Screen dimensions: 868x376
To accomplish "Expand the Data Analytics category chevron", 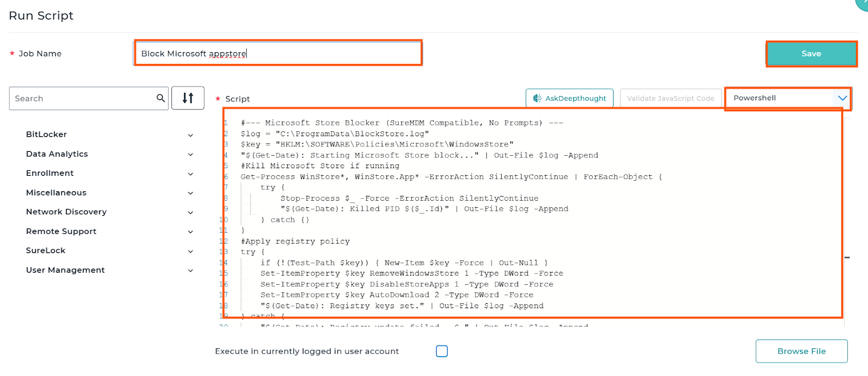I will [190, 155].
